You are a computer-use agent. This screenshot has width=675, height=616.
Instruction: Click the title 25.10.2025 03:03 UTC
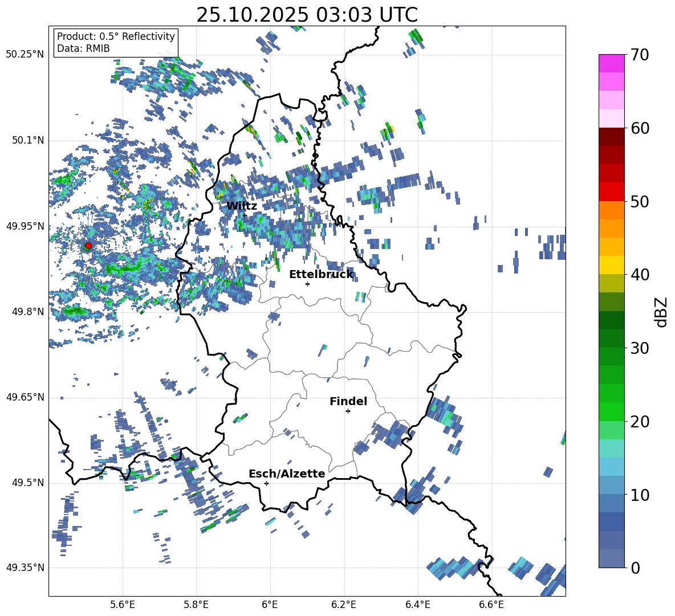pyautogui.click(x=307, y=15)
